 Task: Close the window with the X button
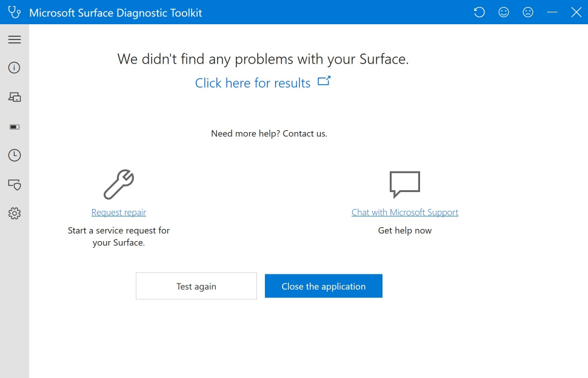(x=576, y=12)
